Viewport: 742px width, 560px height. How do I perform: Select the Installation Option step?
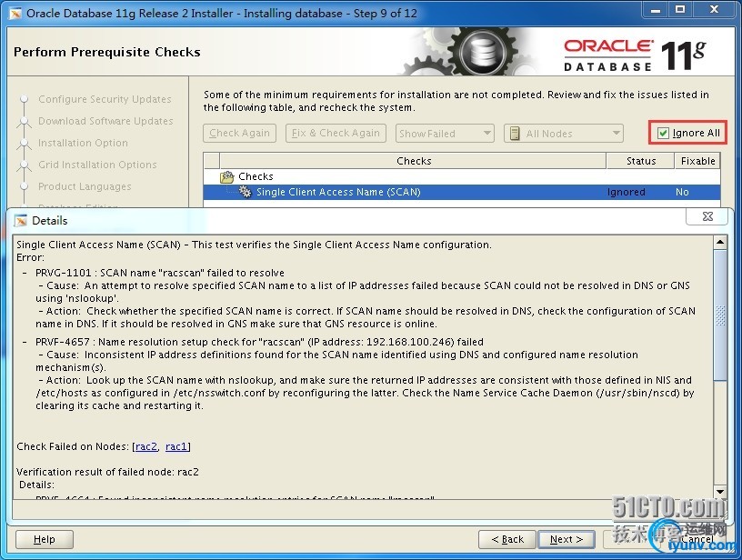[83, 143]
